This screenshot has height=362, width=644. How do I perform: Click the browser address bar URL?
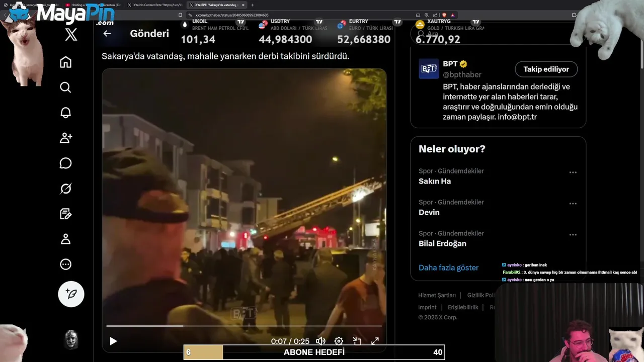(x=232, y=15)
